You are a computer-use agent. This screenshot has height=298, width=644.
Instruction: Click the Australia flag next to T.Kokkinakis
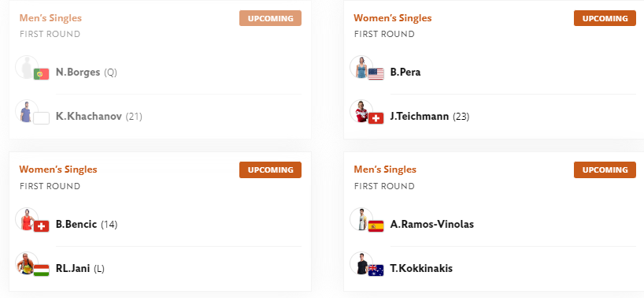click(x=376, y=270)
